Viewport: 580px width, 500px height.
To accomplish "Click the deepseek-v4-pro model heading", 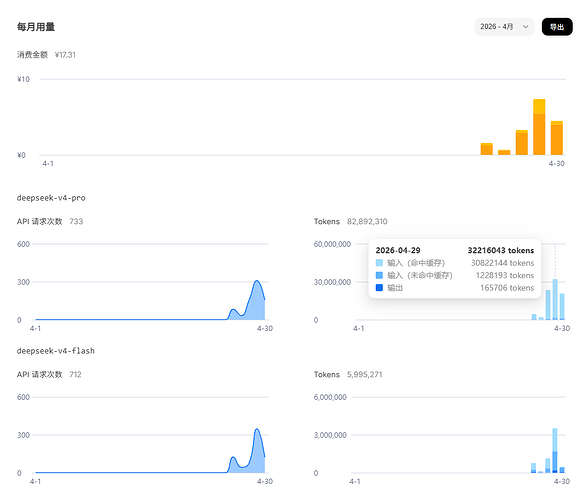I will point(51,198).
